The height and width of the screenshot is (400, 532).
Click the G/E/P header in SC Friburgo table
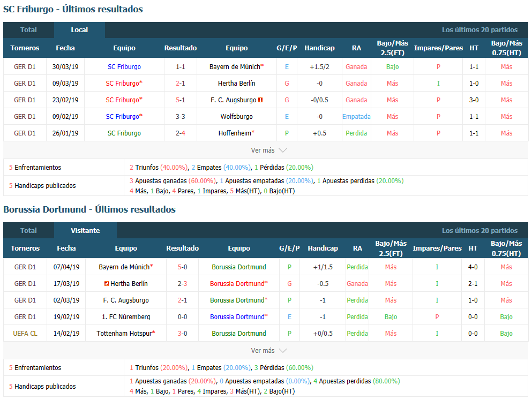coord(287,48)
